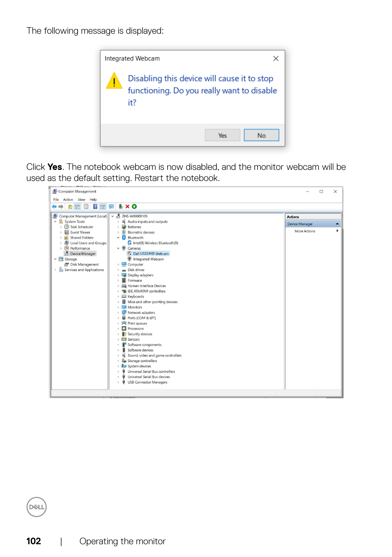Select IDE ATA/ATAPI controllers category
Screen dimensions: 392x557
tap(147, 291)
